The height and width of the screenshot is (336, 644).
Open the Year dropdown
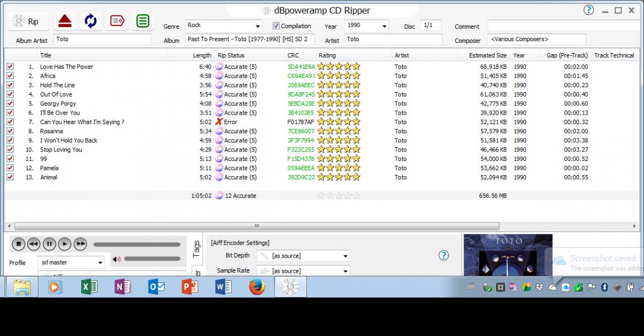coord(385,26)
